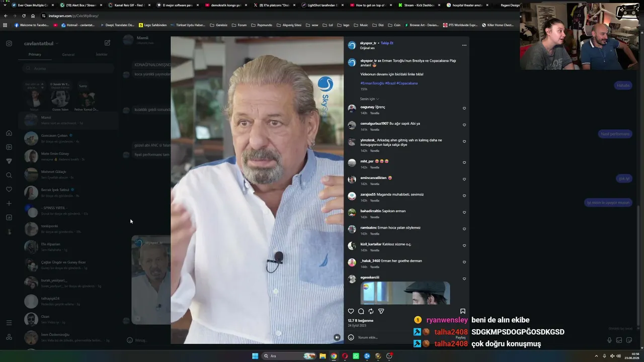
Task: Like ylmzkrsk_'s comment
Action: (464, 141)
